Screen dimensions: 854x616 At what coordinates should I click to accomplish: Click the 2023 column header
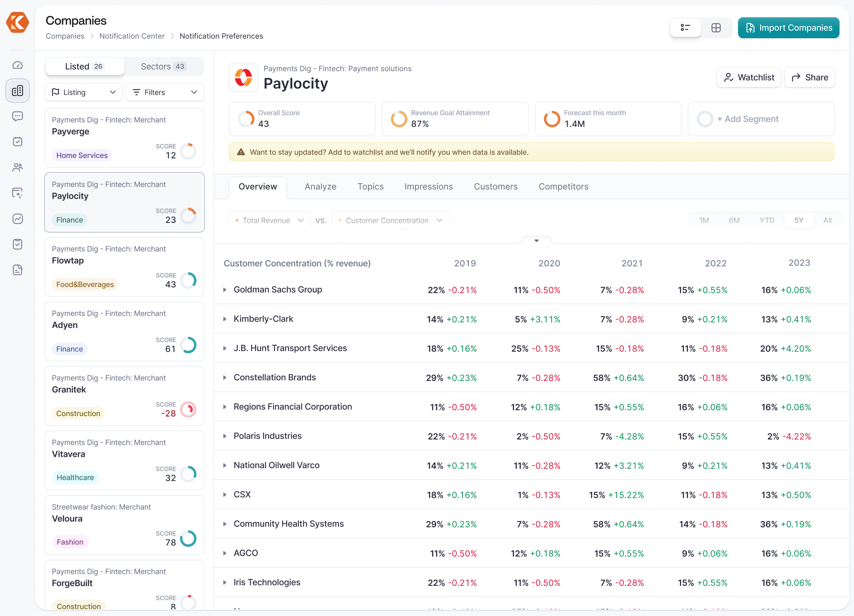coord(799,263)
